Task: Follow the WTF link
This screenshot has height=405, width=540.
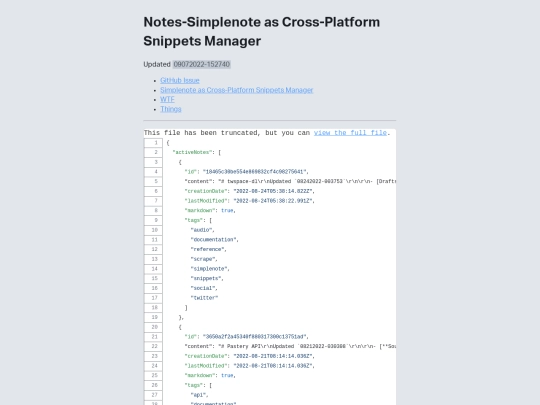Action: 167,100
